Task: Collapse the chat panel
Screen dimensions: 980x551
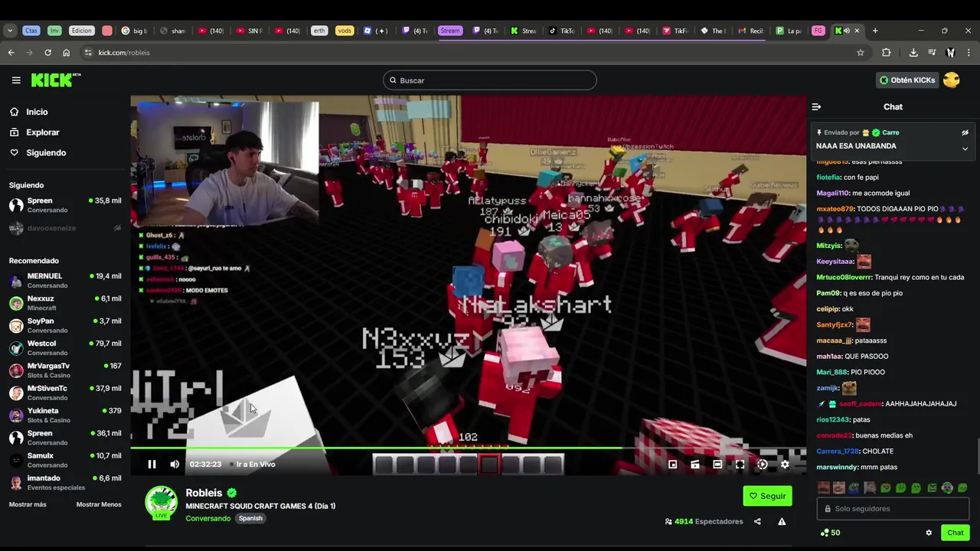Action: tap(816, 107)
